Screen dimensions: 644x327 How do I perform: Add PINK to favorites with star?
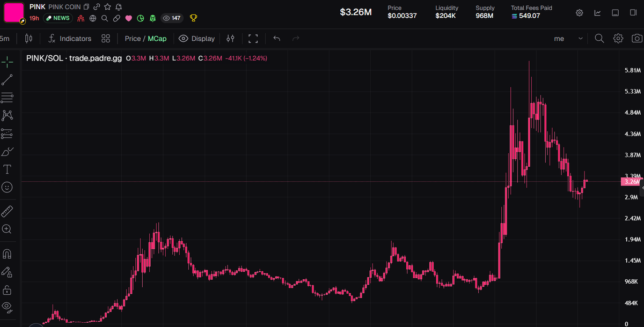click(107, 7)
